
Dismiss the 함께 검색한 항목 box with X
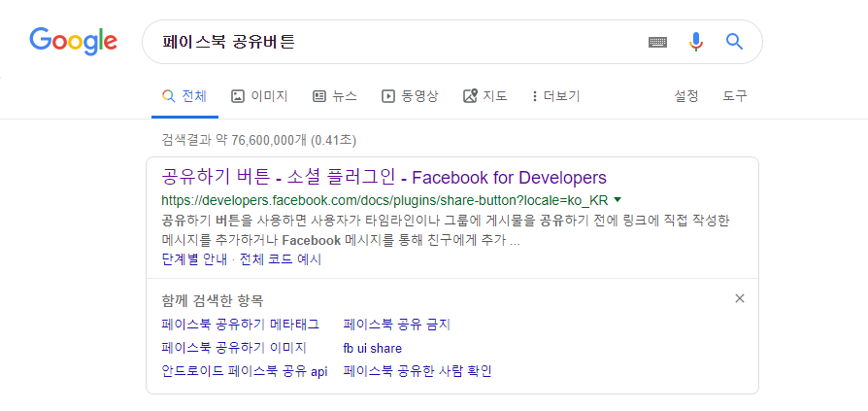pyautogui.click(x=740, y=298)
